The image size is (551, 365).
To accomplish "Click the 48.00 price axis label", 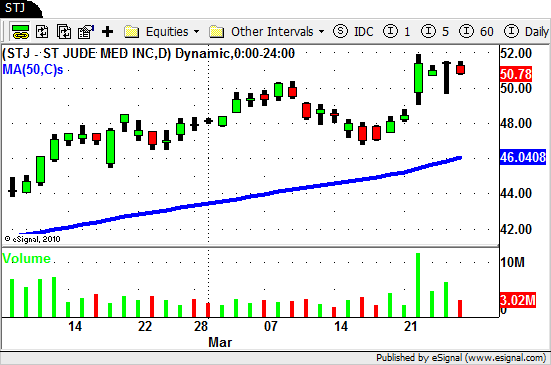I will pos(516,123).
